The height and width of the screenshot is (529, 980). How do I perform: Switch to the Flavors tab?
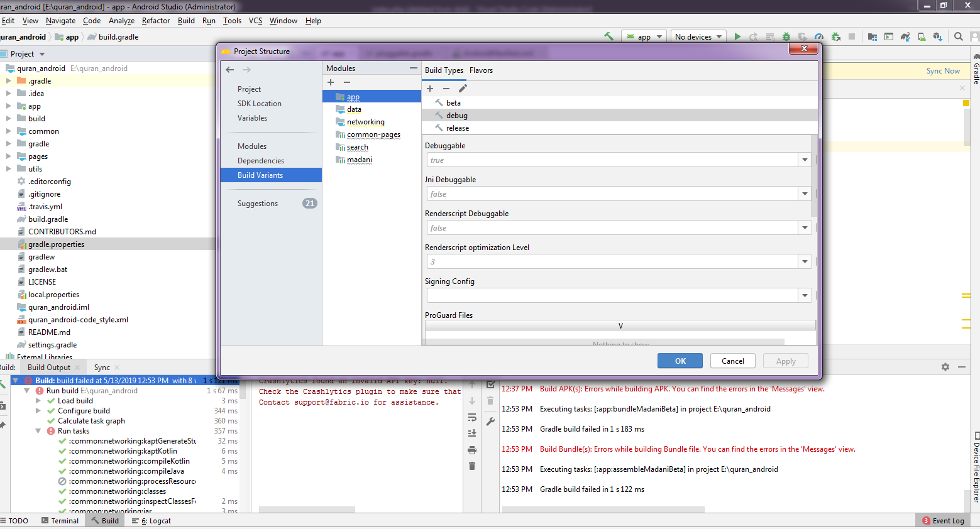pos(481,70)
